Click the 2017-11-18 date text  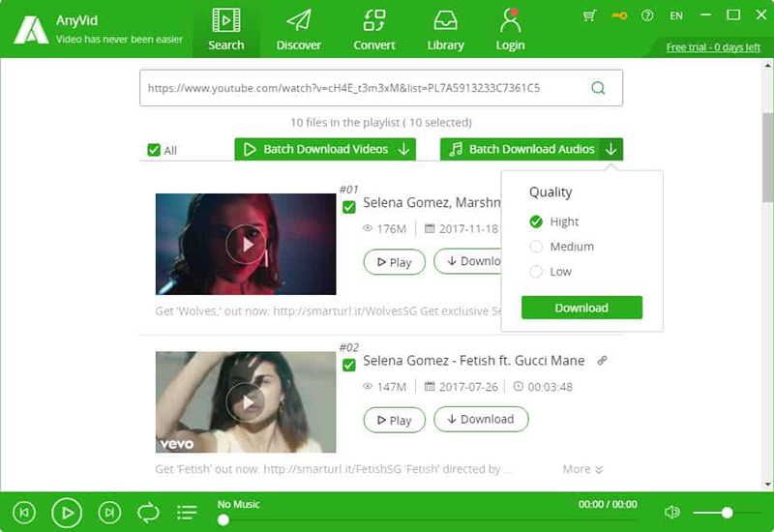coord(468,229)
